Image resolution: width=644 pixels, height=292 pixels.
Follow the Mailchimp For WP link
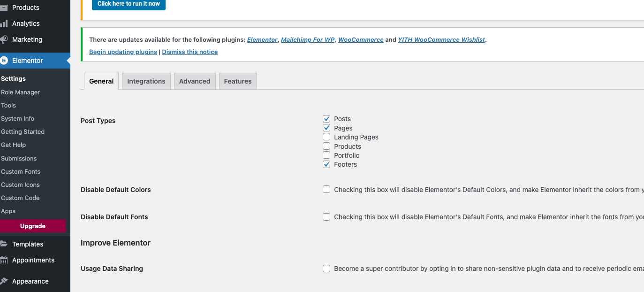tap(308, 40)
